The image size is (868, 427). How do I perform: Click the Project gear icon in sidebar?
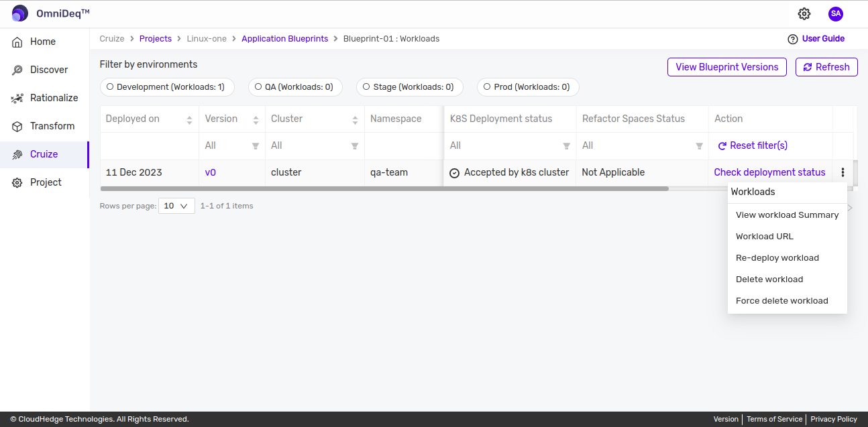tap(17, 182)
